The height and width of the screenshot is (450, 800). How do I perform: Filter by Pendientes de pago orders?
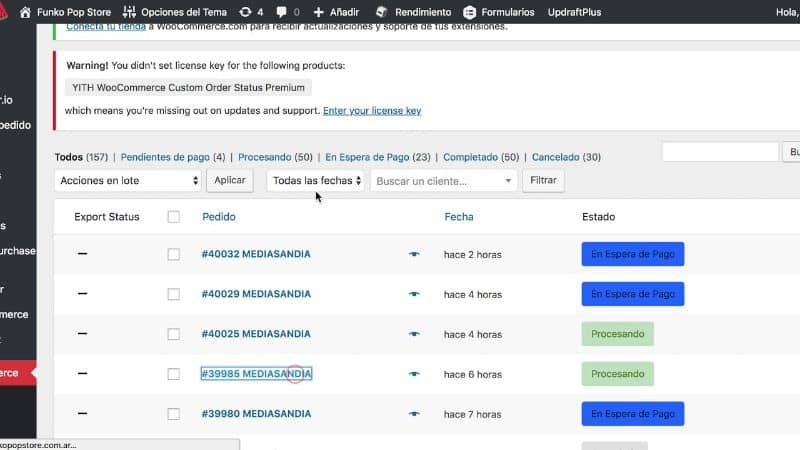click(x=165, y=157)
